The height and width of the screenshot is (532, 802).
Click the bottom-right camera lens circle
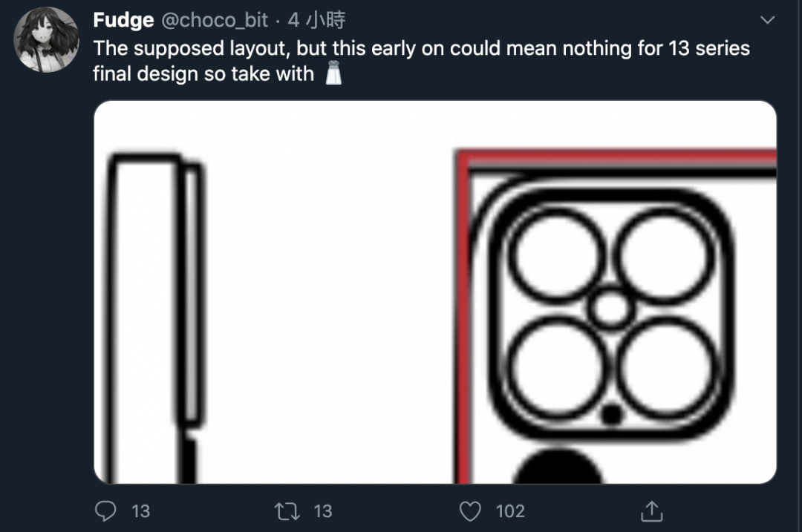click(665, 365)
